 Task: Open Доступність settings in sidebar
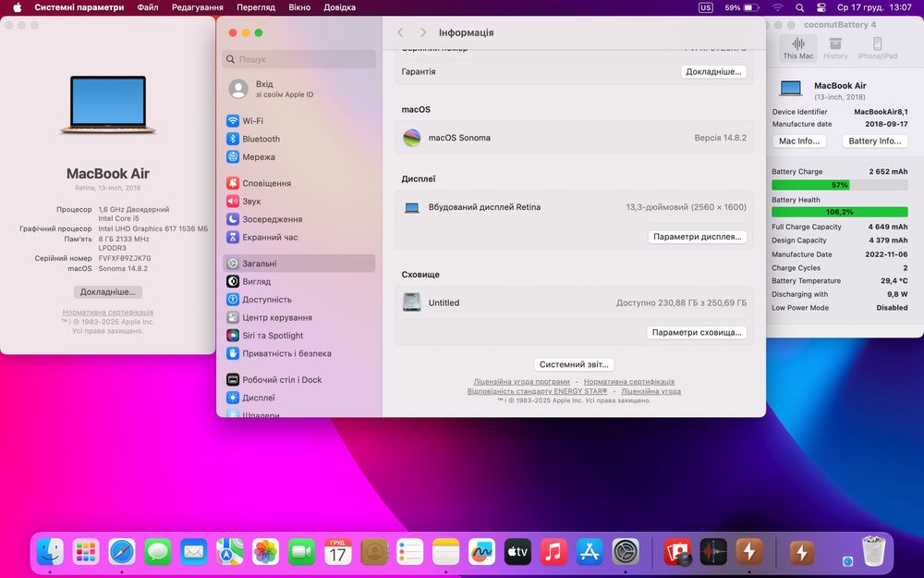tap(299, 300)
